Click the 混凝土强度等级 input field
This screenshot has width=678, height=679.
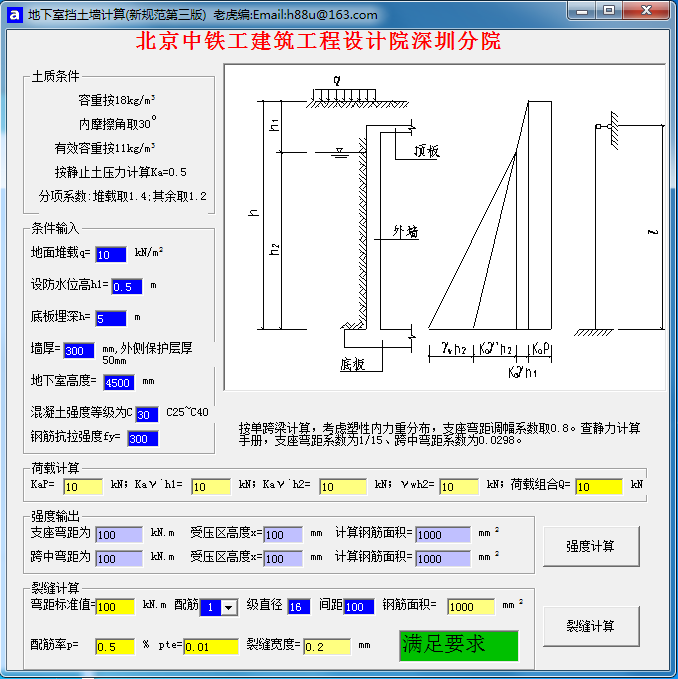pos(147,415)
